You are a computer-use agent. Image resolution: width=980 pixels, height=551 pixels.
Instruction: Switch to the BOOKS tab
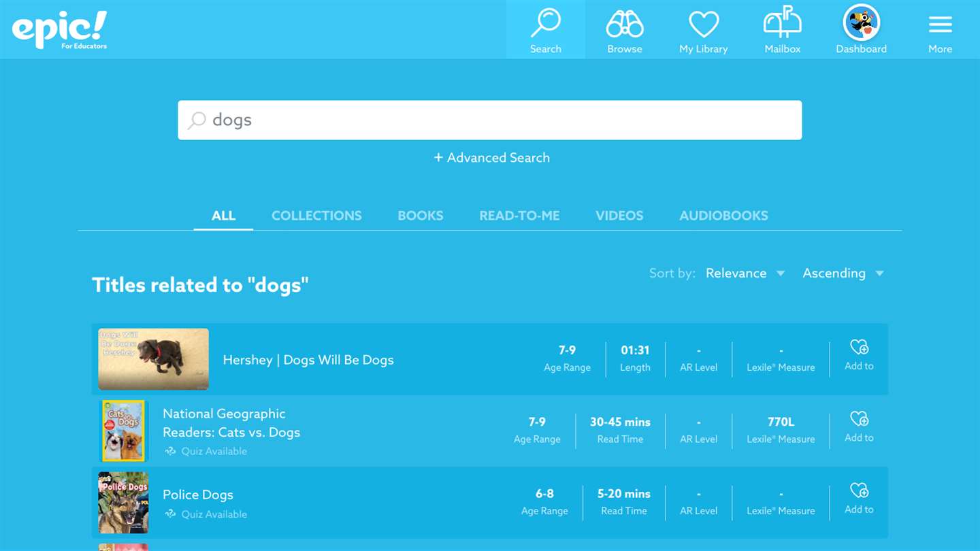[x=421, y=216]
